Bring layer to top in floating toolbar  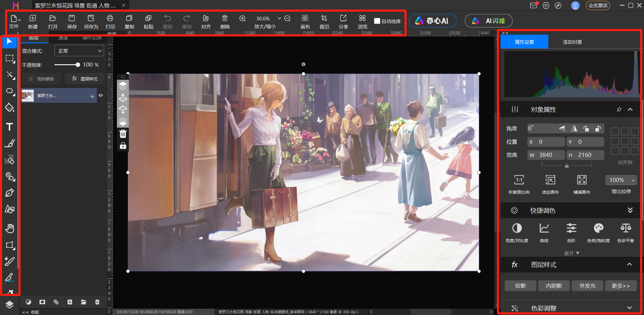click(x=123, y=86)
